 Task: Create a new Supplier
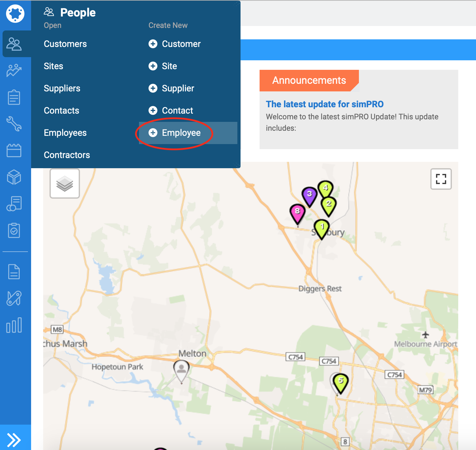178,89
